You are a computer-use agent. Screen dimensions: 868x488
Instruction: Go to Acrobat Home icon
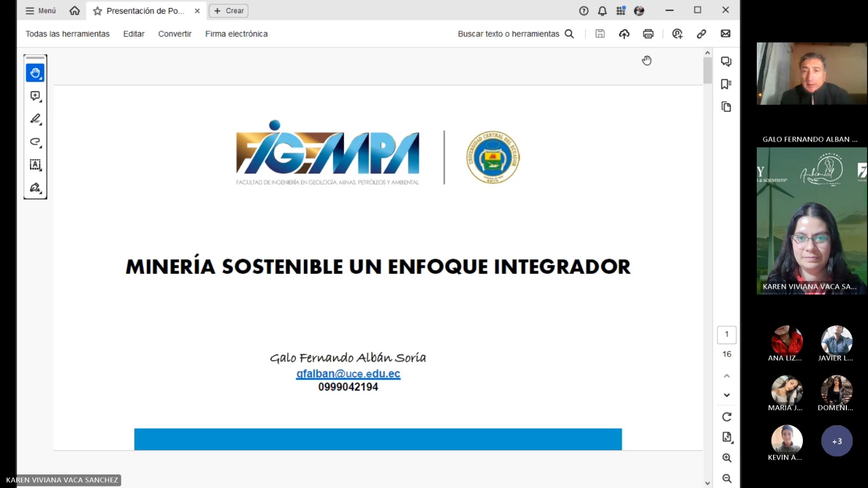coord(75,11)
